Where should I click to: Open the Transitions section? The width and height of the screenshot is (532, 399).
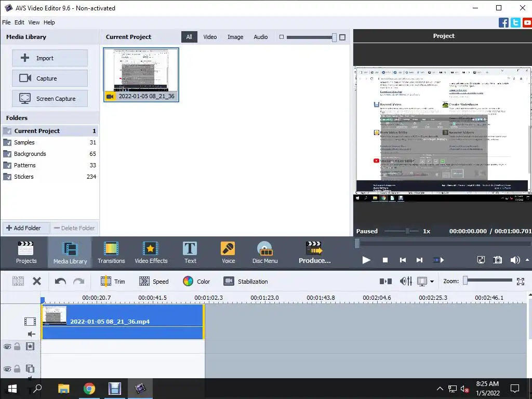click(x=111, y=253)
